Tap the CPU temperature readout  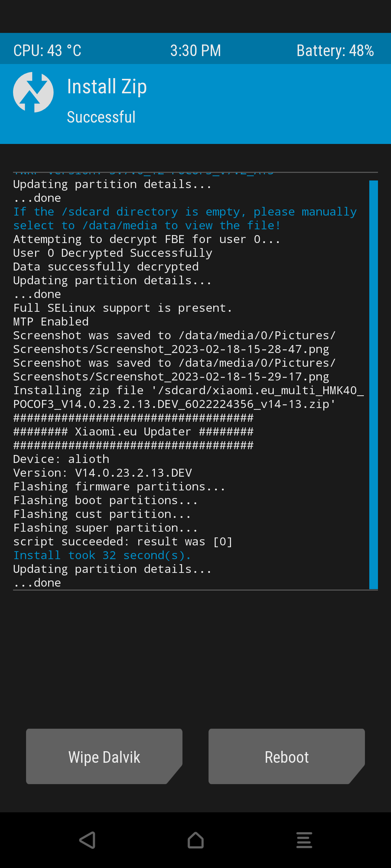click(x=47, y=51)
